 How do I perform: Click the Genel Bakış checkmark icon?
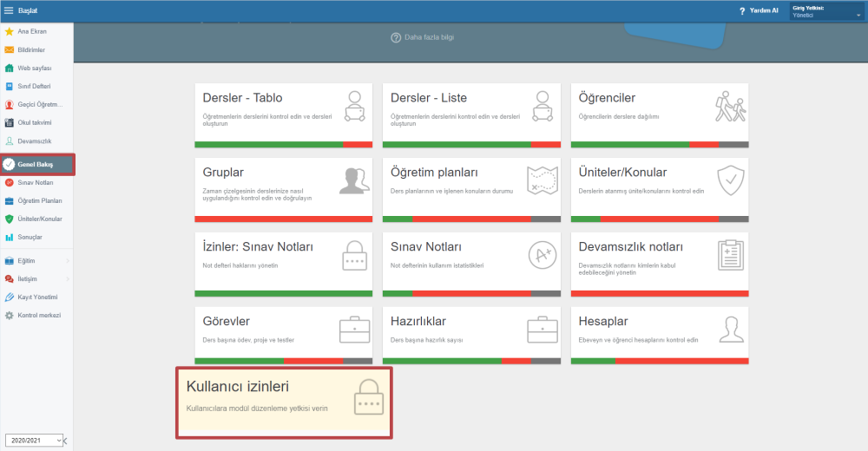coord(9,164)
